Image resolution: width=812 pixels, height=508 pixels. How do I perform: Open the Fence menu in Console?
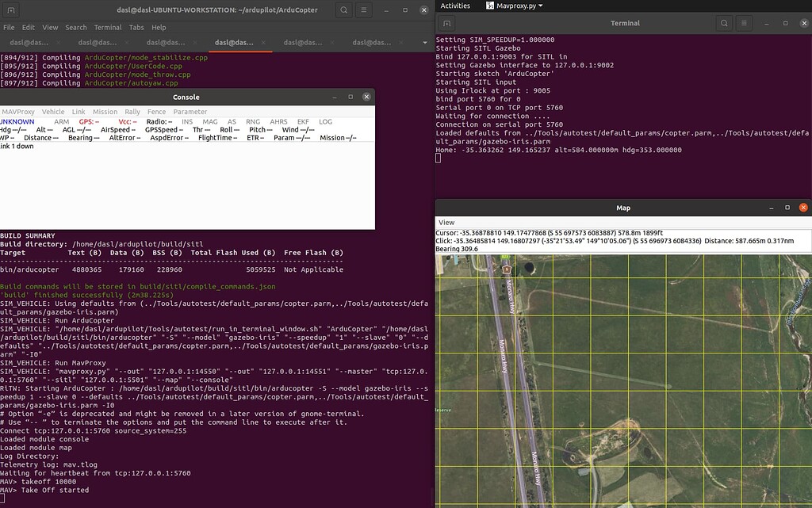click(x=156, y=112)
